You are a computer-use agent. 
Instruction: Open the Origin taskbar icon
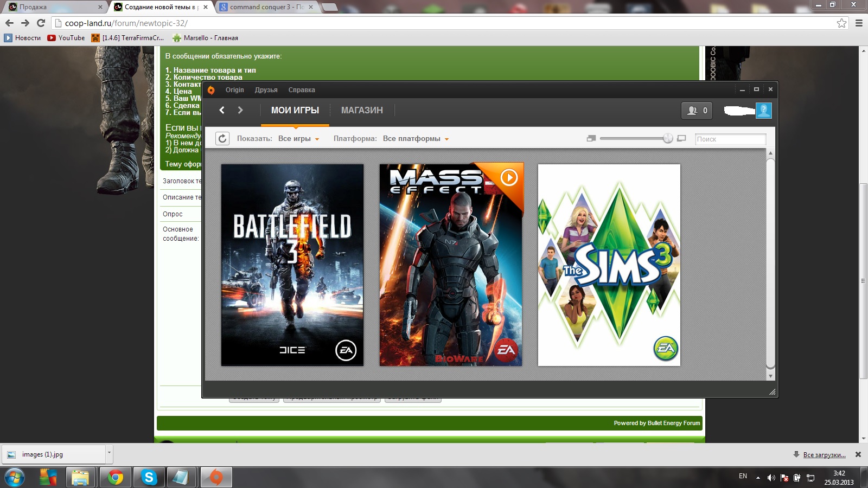[216, 478]
